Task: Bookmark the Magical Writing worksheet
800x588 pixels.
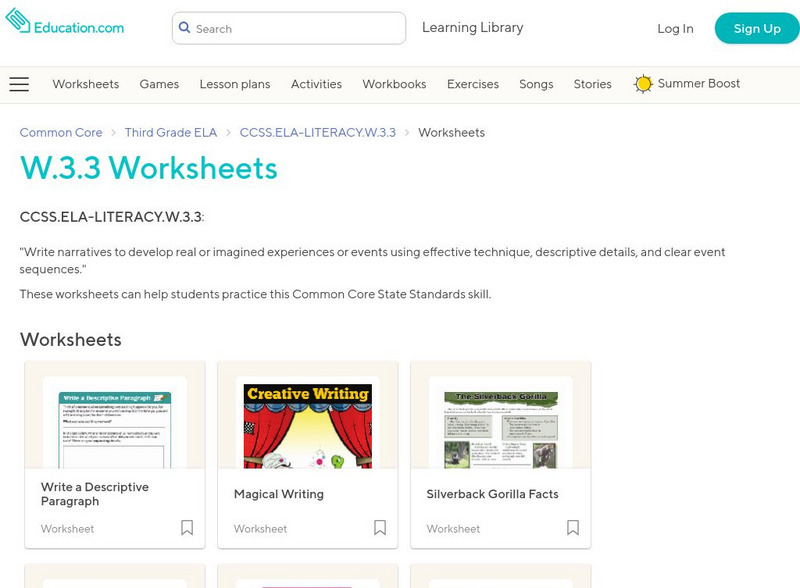Action: 380,527
